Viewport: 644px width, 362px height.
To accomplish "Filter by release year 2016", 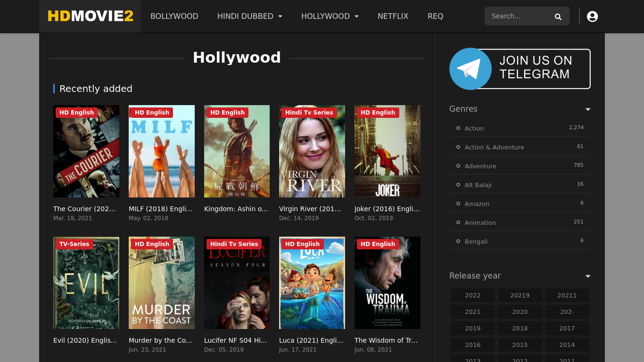I will 473,345.
